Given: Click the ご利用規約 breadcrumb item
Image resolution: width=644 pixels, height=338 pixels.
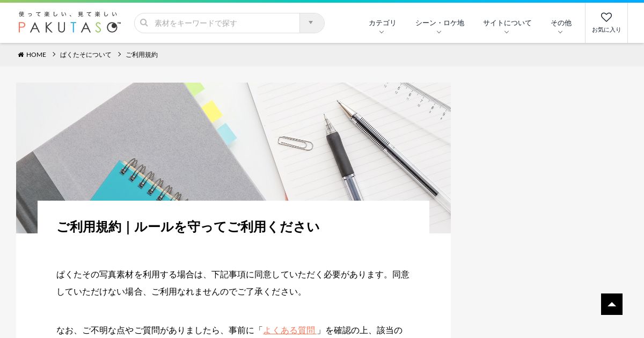Looking at the screenshot, I should pos(142,55).
